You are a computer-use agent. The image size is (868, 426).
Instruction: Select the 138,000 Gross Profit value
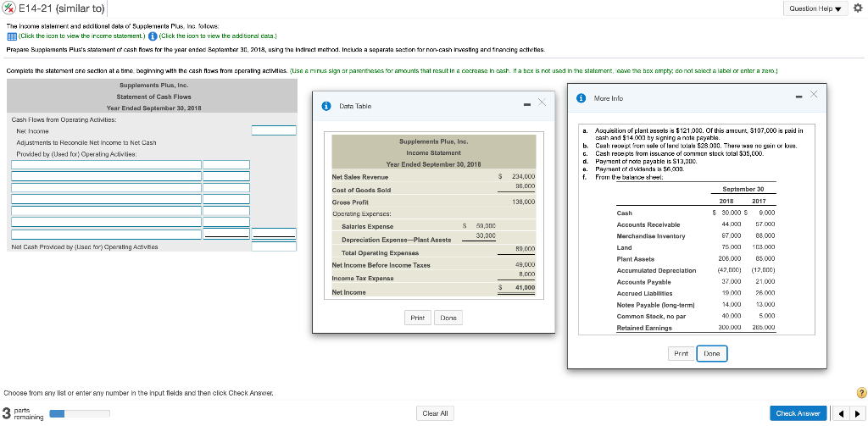[x=524, y=202]
